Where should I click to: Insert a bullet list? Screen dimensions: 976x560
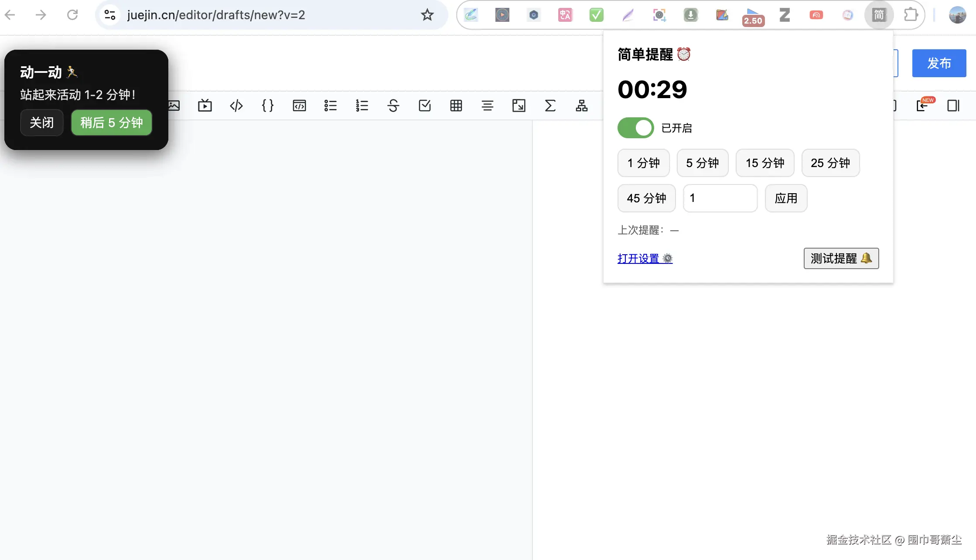pos(331,106)
